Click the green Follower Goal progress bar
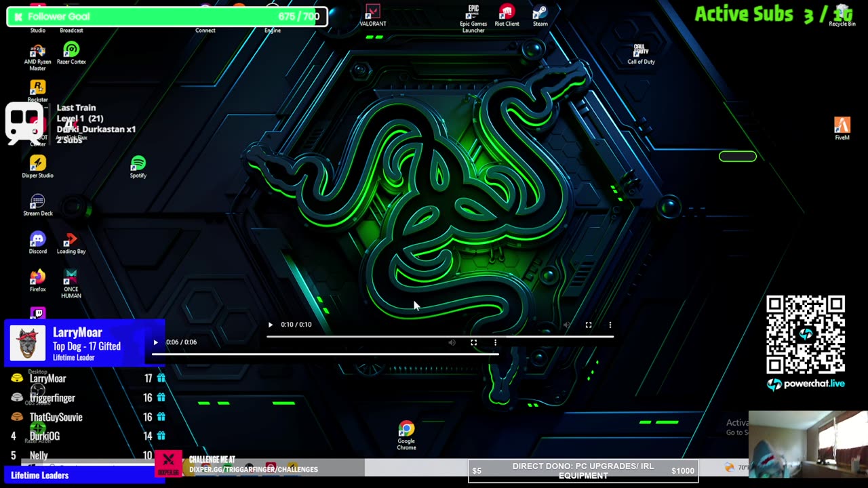868x488 pixels. [x=167, y=16]
